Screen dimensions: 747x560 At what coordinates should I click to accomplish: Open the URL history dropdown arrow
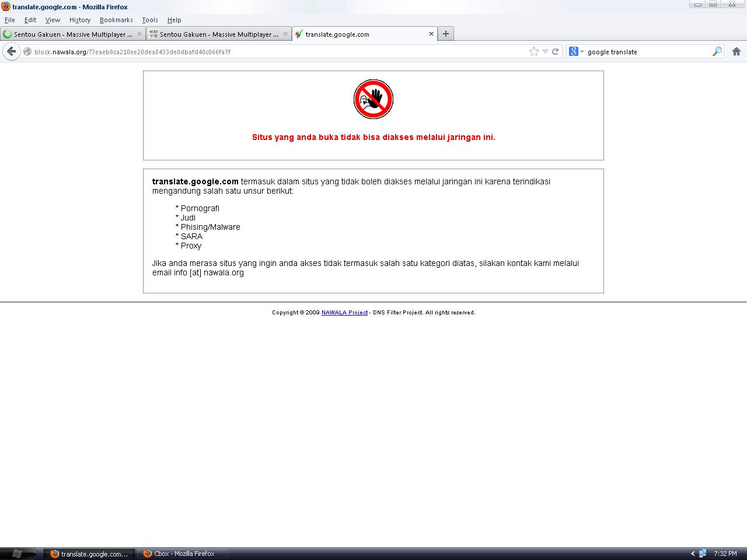[x=545, y=51]
